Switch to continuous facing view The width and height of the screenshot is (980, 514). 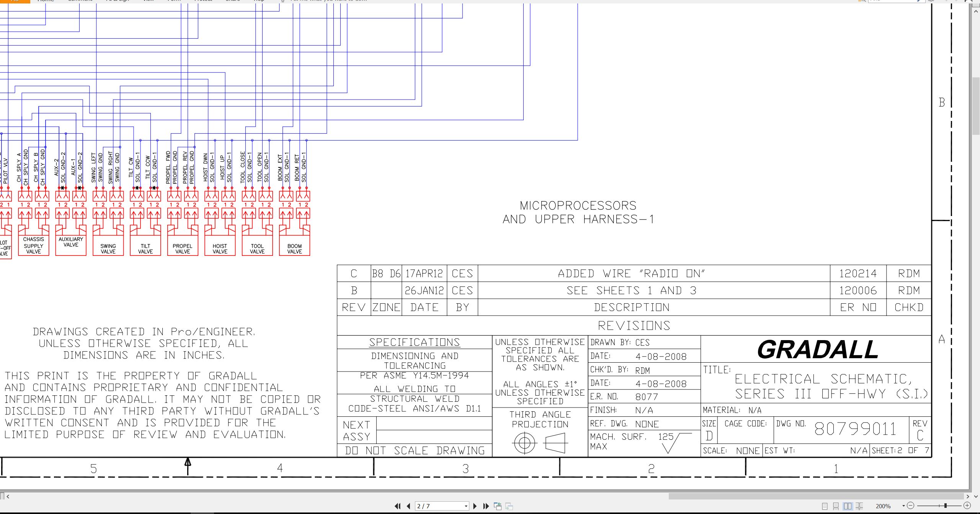click(859, 506)
